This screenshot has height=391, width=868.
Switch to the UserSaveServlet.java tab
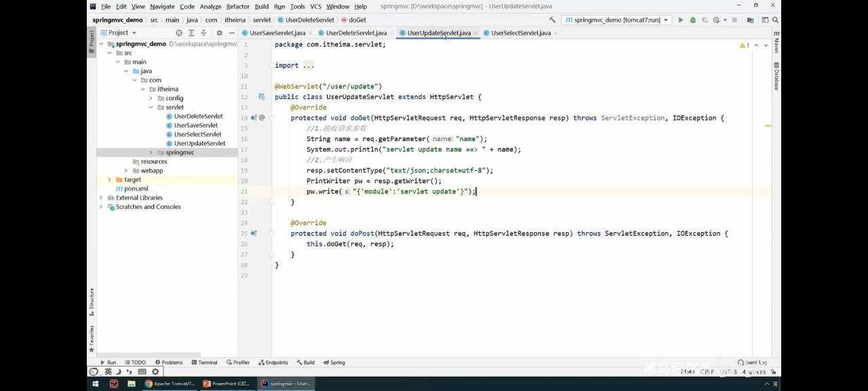pos(277,33)
